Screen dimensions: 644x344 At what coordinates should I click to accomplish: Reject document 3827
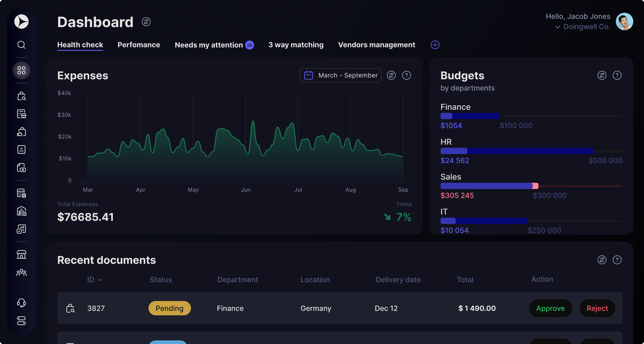coord(597,308)
